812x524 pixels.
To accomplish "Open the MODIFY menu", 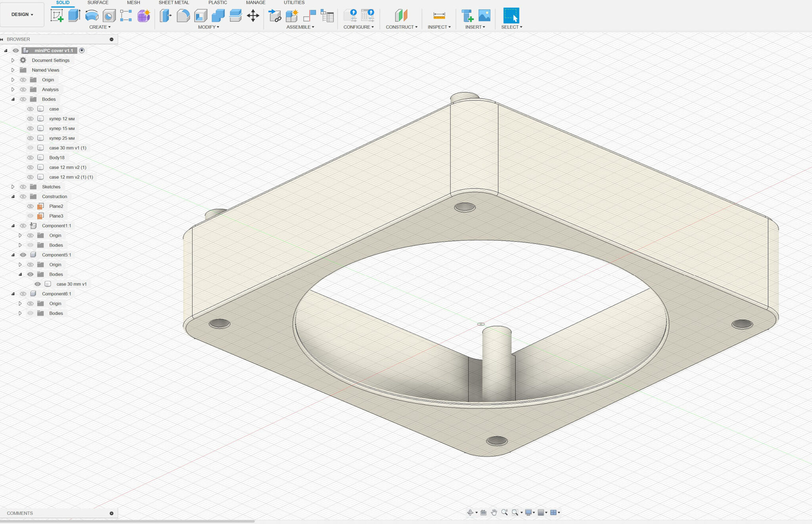I will pyautogui.click(x=209, y=27).
